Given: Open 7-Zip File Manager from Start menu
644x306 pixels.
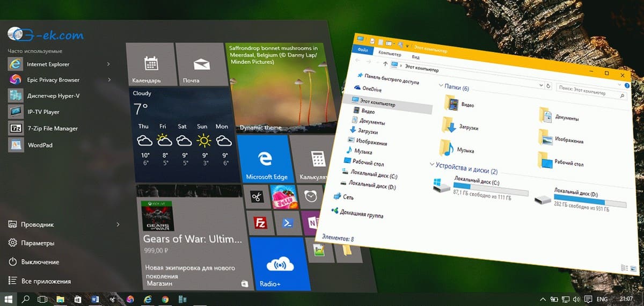Looking at the screenshot, I should pos(43,128).
